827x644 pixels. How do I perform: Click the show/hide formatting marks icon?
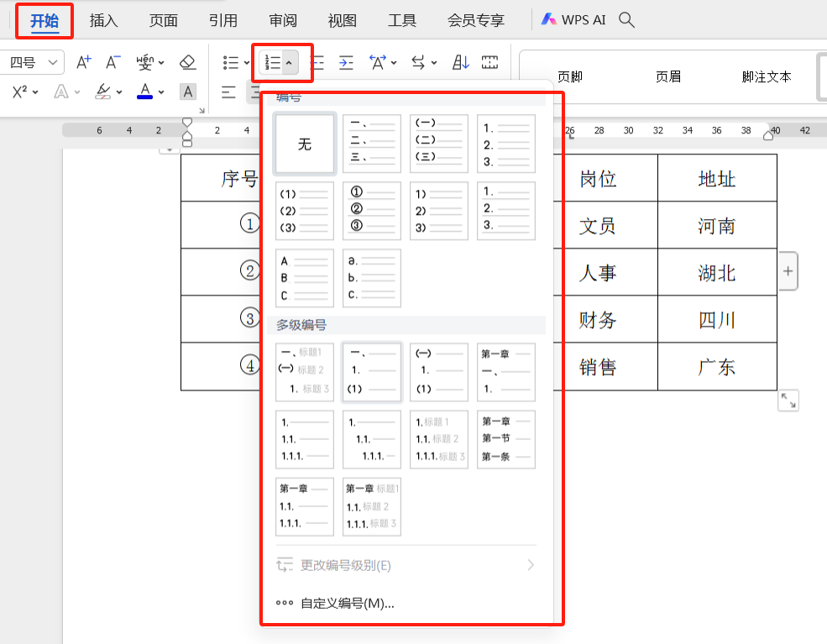pyautogui.click(x=490, y=63)
